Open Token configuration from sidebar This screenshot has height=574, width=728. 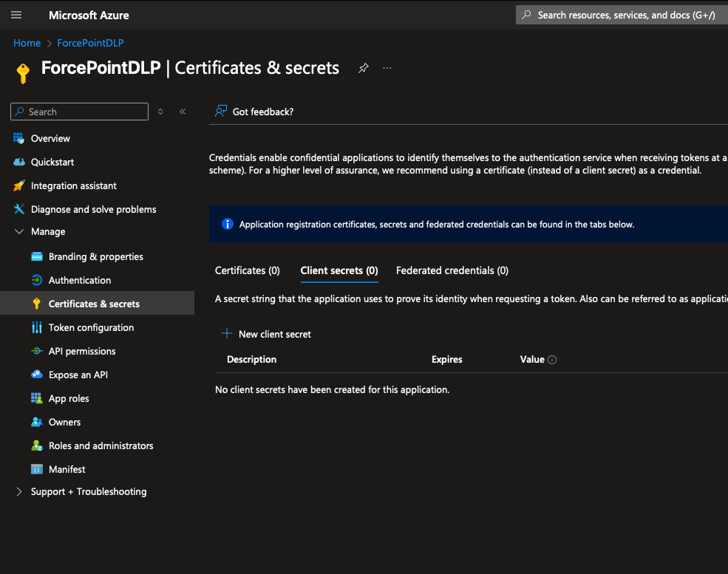click(x=91, y=327)
